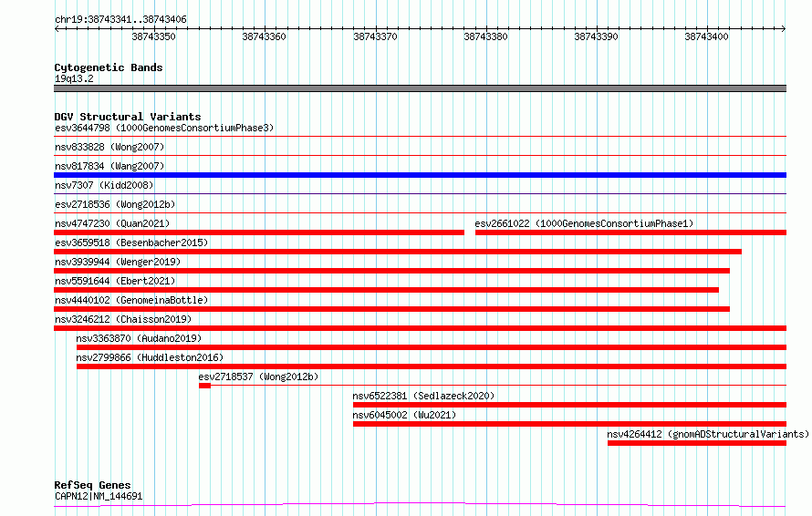Click the red nsv5591644 variant bar
The width and height of the screenshot is (812, 516).
[386, 290]
